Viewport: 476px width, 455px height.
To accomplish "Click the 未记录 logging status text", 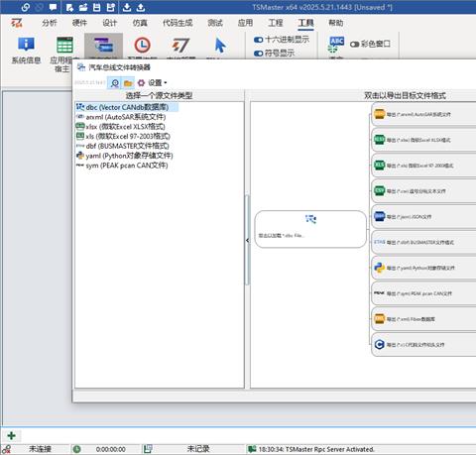I will pyautogui.click(x=198, y=449).
